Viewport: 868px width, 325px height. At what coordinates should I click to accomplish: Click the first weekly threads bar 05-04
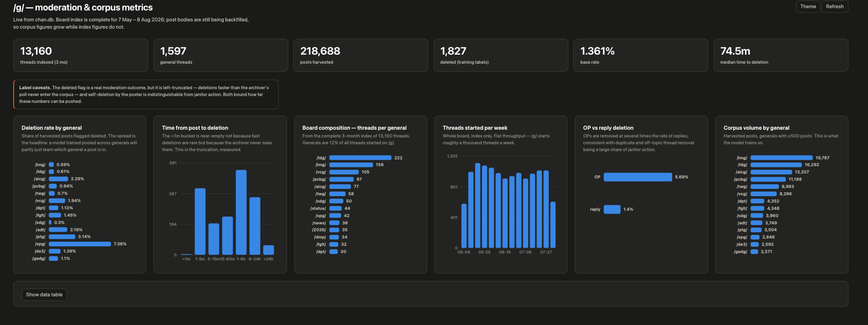pos(464,226)
